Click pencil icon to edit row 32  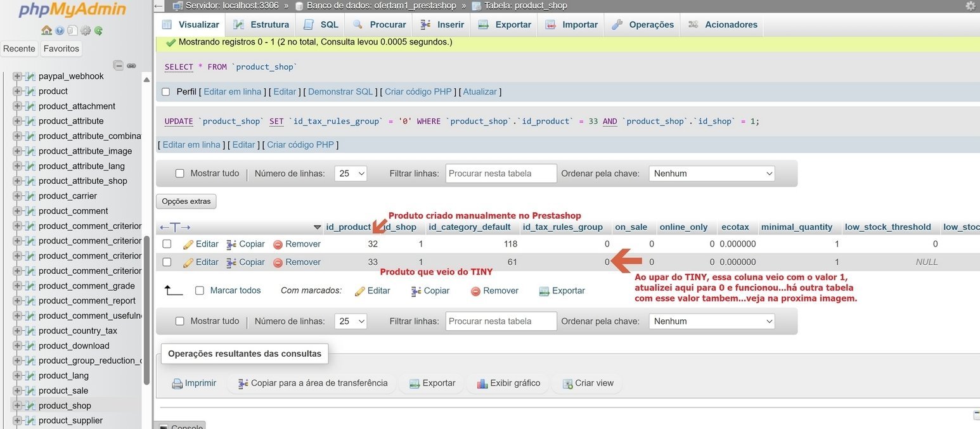point(188,245)
